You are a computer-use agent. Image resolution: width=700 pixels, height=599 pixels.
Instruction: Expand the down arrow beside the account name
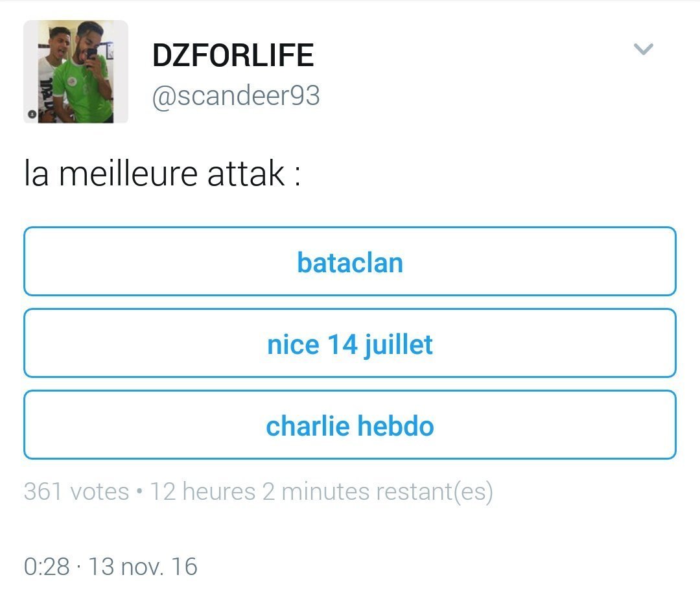643,49
